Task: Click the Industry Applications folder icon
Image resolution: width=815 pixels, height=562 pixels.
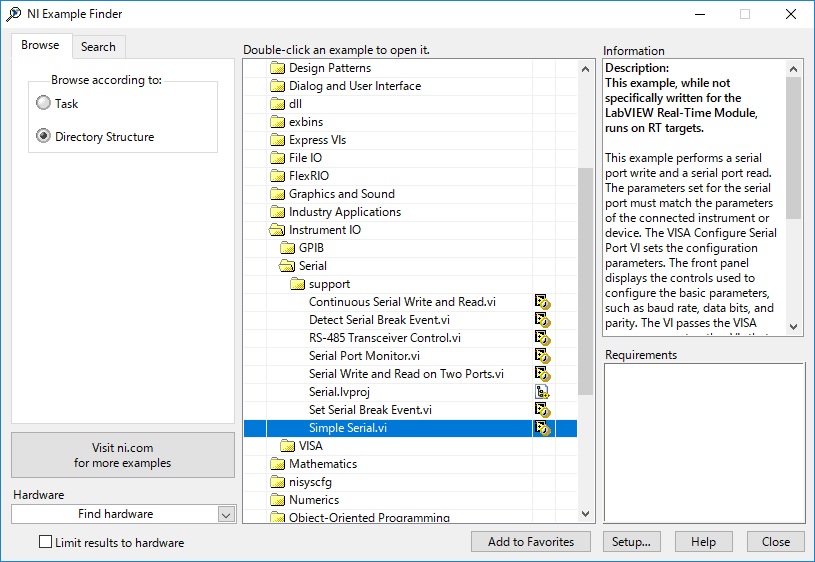Action: pos(278,212)
